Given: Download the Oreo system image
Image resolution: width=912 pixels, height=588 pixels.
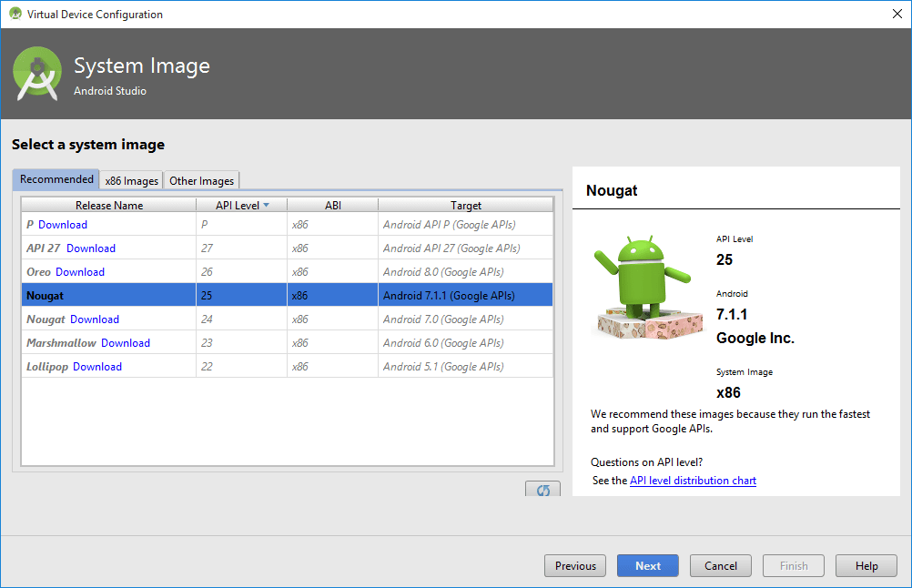Looking at the screenshot, I should click(x=80, y=272).
